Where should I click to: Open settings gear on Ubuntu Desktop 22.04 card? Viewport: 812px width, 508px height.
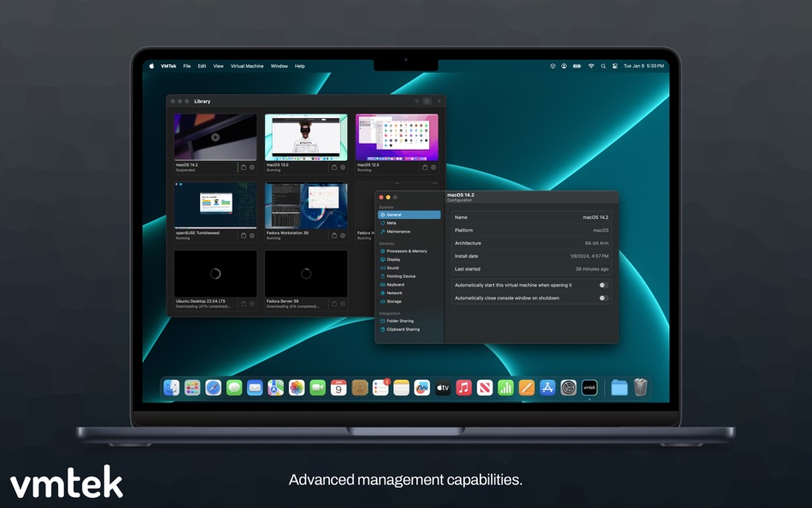[x=252, y=304]
